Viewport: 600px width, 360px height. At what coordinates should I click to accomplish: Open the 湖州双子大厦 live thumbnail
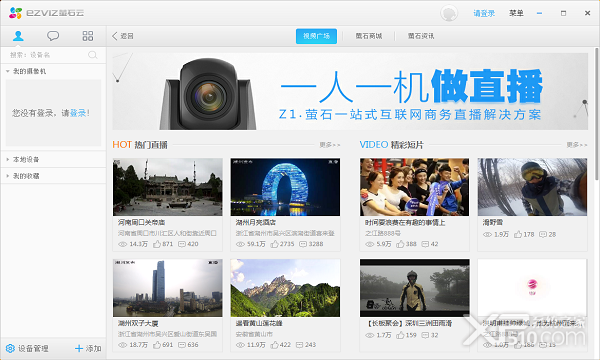pos(168,288)
